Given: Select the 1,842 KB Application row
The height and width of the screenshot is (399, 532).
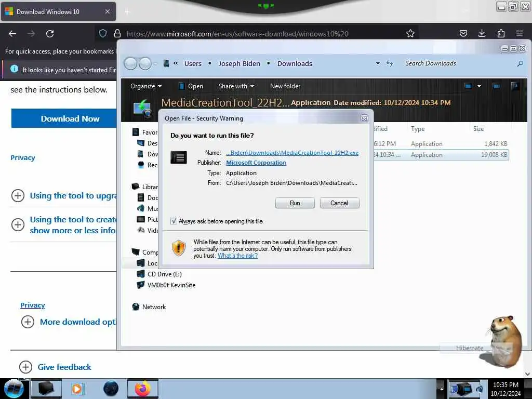Looking at the screenshot, I should pyautogui.click(x=441, y=144).
